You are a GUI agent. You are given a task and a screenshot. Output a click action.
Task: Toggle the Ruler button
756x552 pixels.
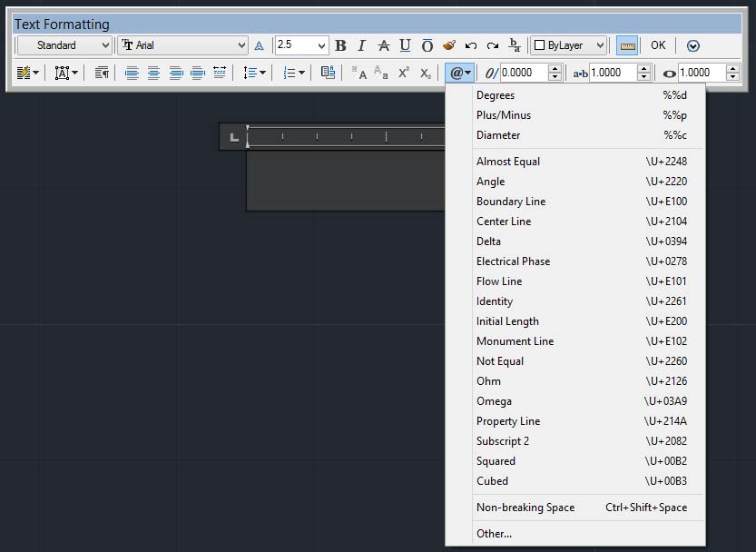627,45
